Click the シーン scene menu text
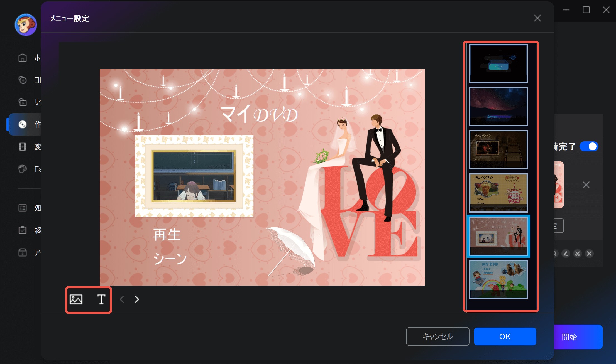616x364 pixels. [x=170, y=258]
